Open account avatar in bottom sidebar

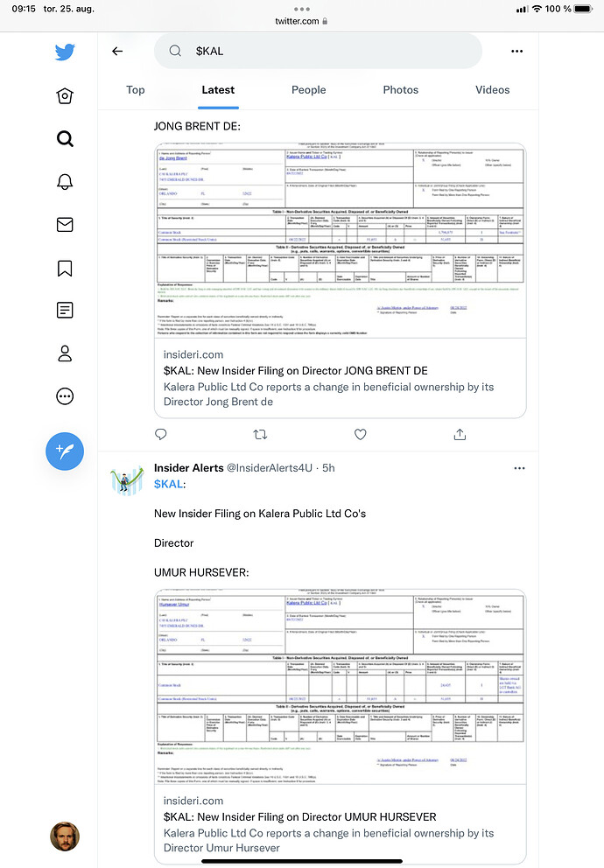point(65,836)
